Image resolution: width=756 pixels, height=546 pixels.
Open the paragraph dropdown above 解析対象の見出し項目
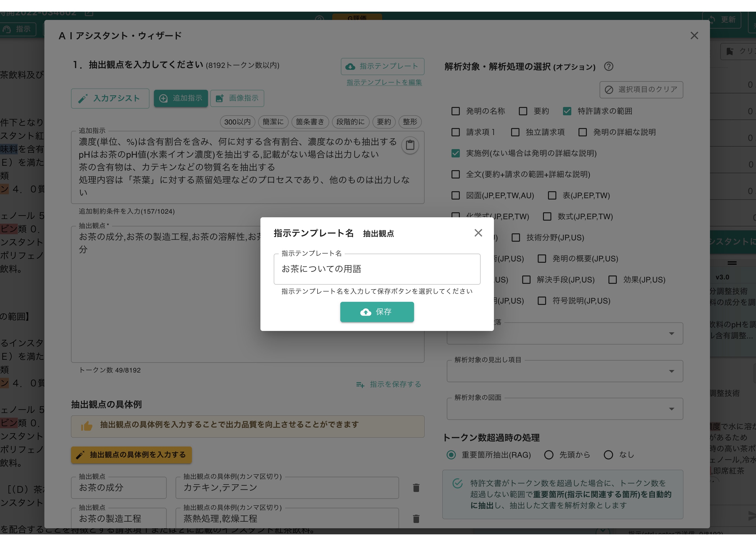[565, 333]
